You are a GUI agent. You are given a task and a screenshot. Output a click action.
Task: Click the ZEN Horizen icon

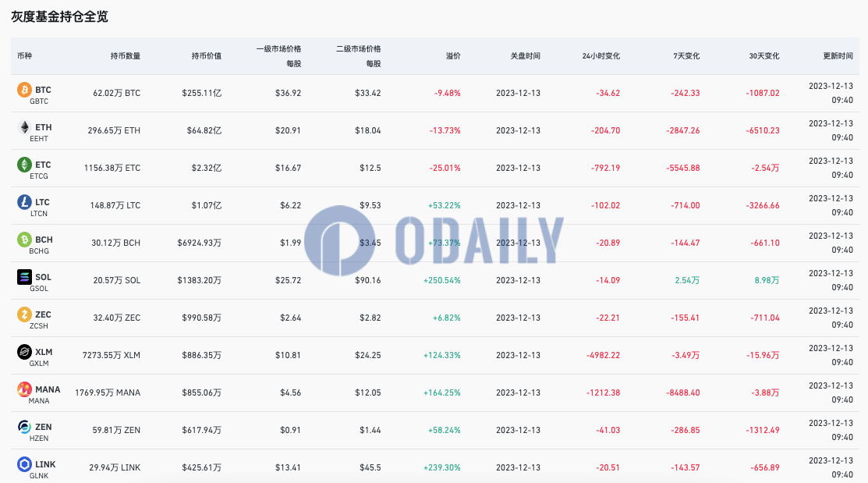(24, 427)
